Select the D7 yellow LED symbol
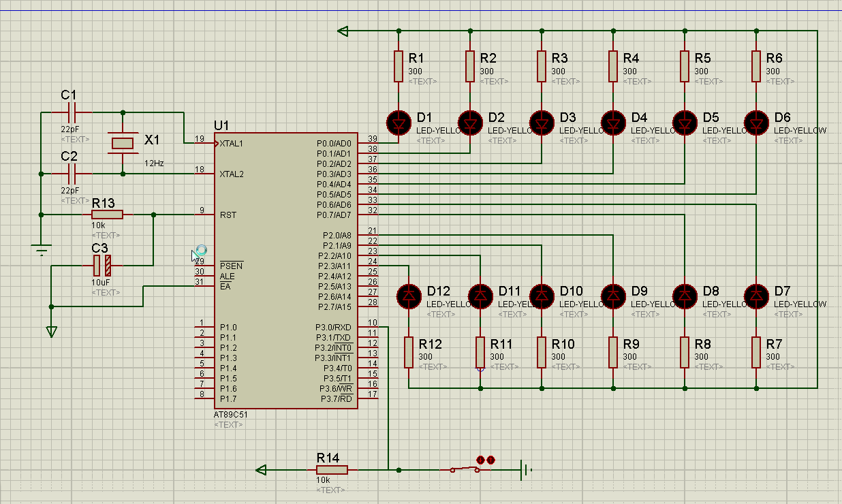Screen dimensions: 842x504 coord(756,296)
